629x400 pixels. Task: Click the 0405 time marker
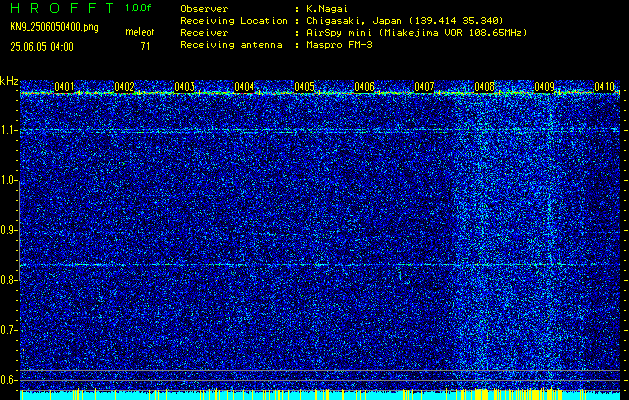[x=304, y=87]
